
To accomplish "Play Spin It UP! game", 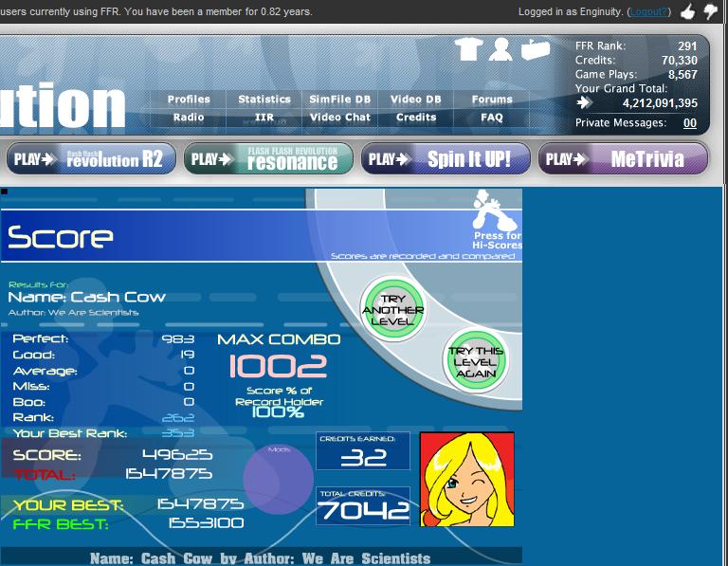I will tap(446, 158).
